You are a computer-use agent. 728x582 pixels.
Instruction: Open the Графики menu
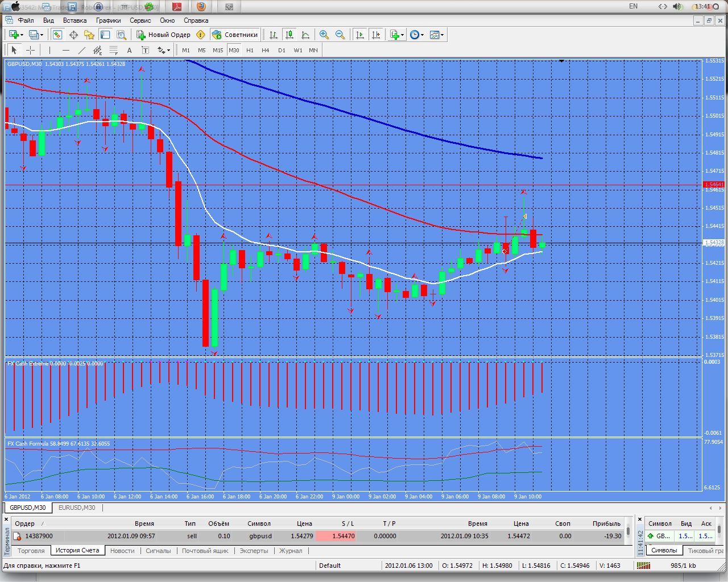108,20
